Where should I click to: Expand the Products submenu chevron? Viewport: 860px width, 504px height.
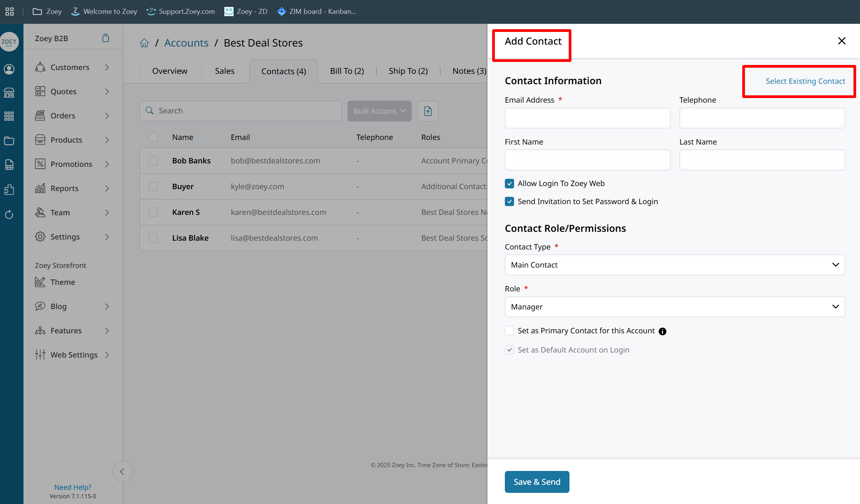(107, 140)
